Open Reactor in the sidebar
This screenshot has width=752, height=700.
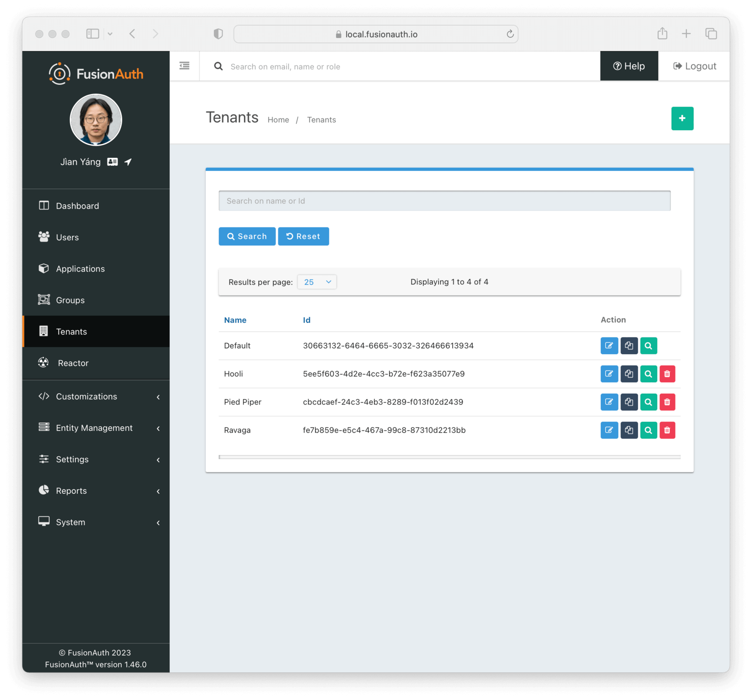[96, 363]
